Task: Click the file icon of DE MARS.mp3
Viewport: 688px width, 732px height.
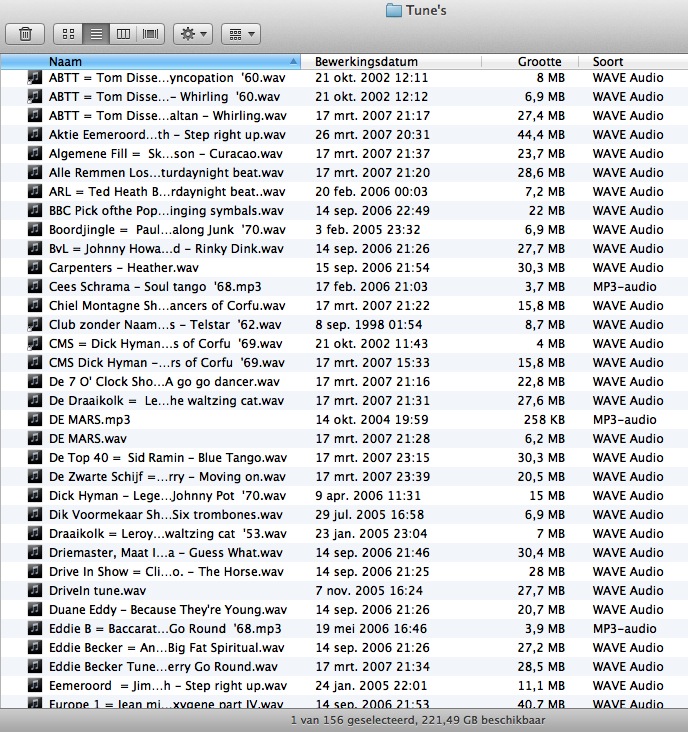Action: pos(34,420)
